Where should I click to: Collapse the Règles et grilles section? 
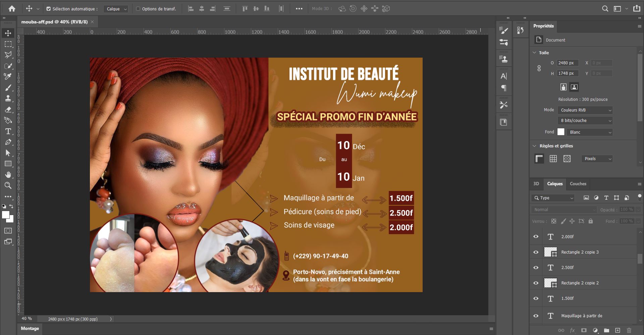pos(534,146)
